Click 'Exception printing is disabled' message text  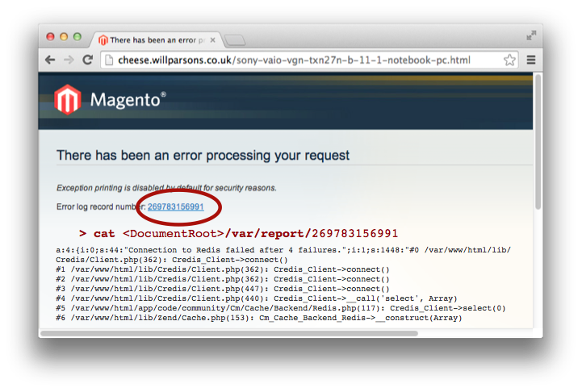166,188
